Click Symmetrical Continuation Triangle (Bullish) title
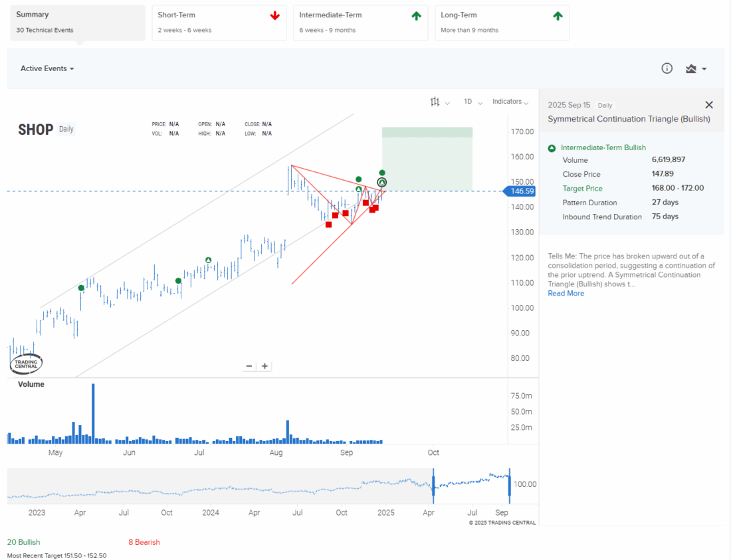This screenshot has width=731, height=560. click(629, 120)
